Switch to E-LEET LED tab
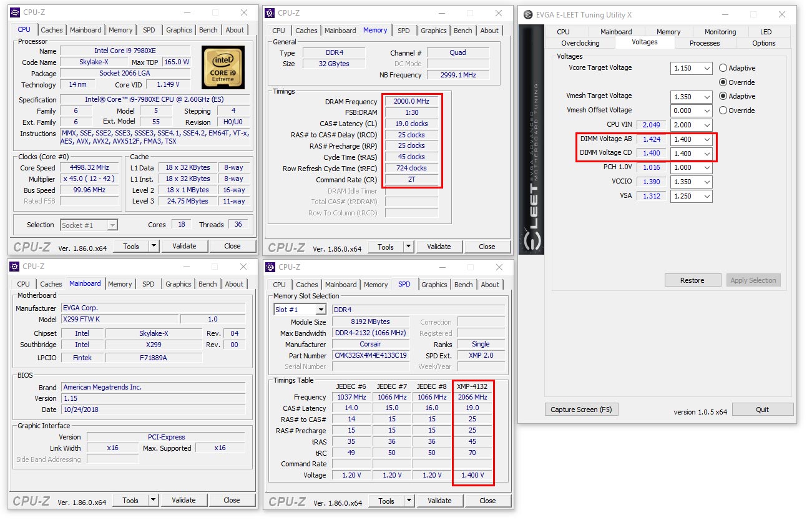Screen dimensions: 812x520 pyautogui.click(x=766, y=32)
